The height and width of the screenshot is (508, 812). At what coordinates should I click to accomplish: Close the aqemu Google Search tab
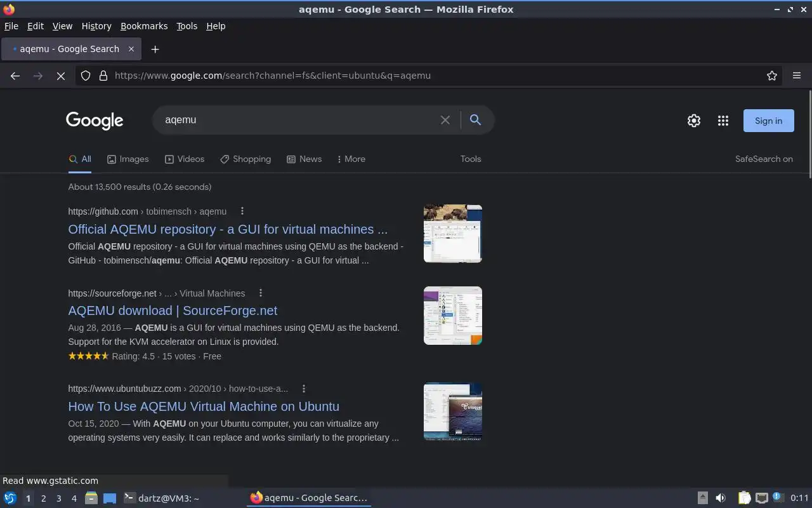point(131,49)
